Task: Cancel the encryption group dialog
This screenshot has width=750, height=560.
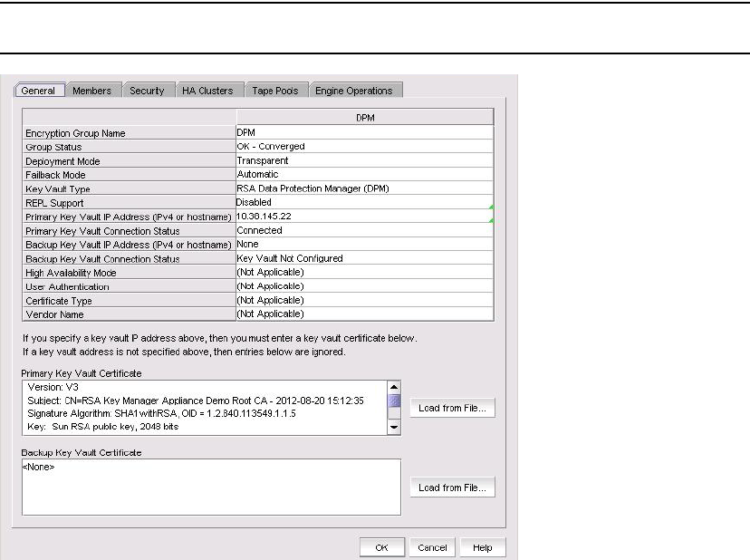Action: pos(432,547)
